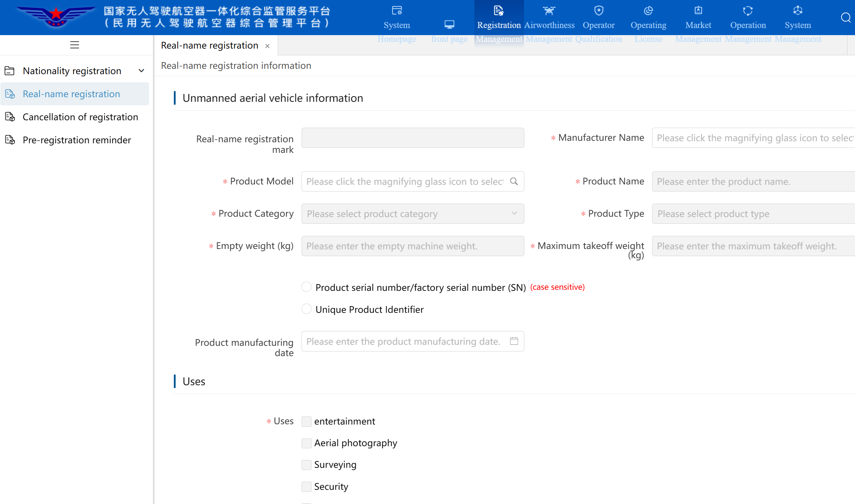Click the search icon in top header
The height and width of the screenshot is (504, 855).
846,17
